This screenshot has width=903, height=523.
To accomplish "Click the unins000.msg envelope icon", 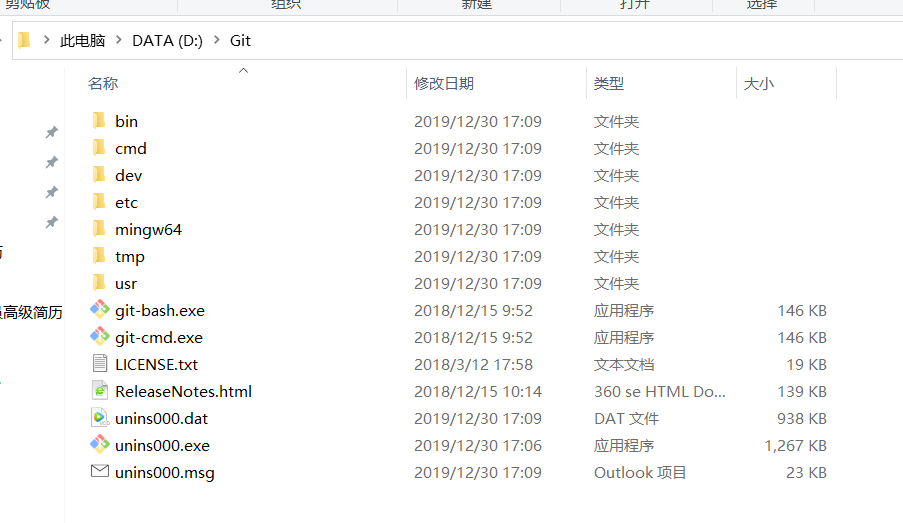I will [100, 471].
